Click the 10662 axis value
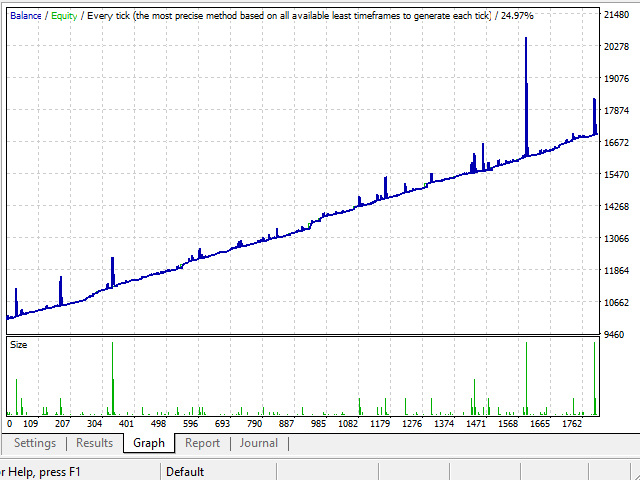The width and height of the screenshot is (640, 480). pyautogui.click(x=617, y=302)
